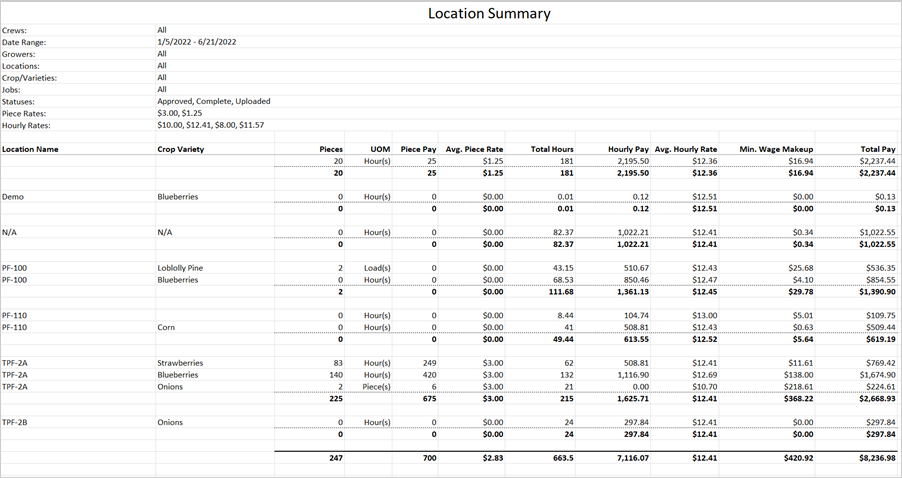This screenshot has height=478, width=902.
Task: Select the Piece Rates value $3.00, $1.25
Action: (x=179, y=113)
